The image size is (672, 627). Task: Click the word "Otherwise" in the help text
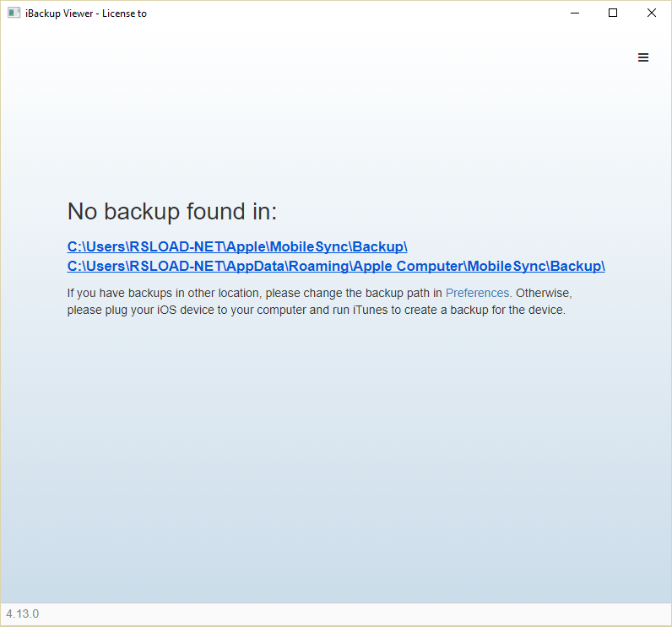coord(543,293)
